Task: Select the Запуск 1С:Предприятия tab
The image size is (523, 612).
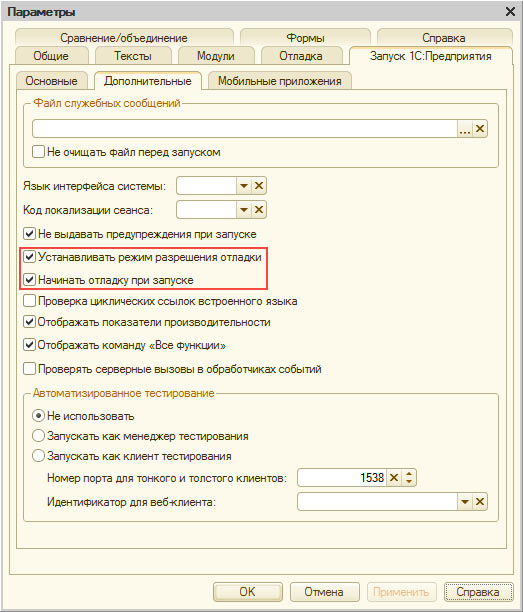Action: coord(430,56)
